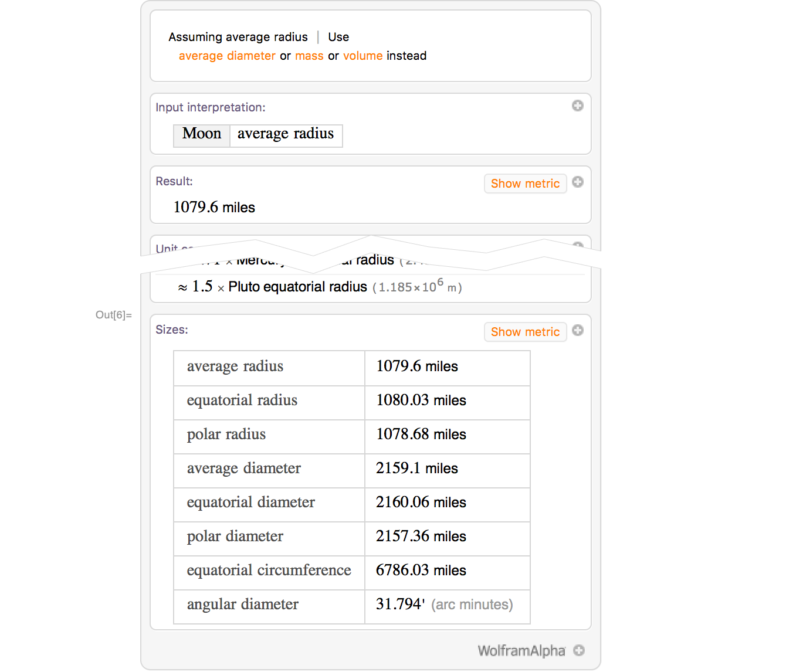The height and width of the screenshot is (672, 786).
Task: Click the plus icon beside WolframAlpha logo
Action: tap(579, 650)
